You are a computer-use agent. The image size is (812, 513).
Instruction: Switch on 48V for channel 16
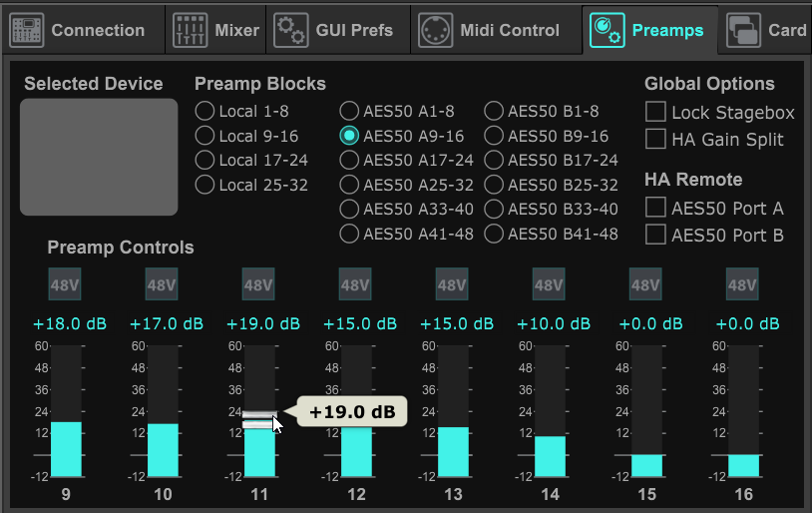[x=742, y=284]
